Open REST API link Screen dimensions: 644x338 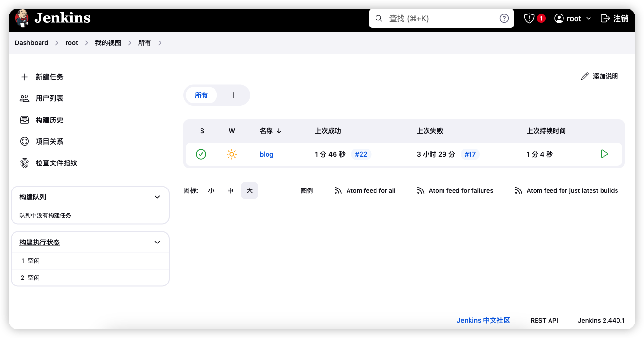point(544,320)
